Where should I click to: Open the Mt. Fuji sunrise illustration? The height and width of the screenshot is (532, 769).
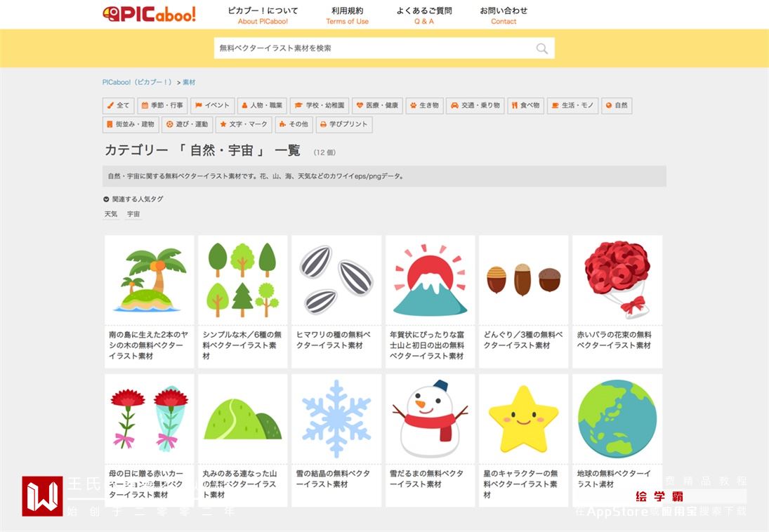point(430,280)
